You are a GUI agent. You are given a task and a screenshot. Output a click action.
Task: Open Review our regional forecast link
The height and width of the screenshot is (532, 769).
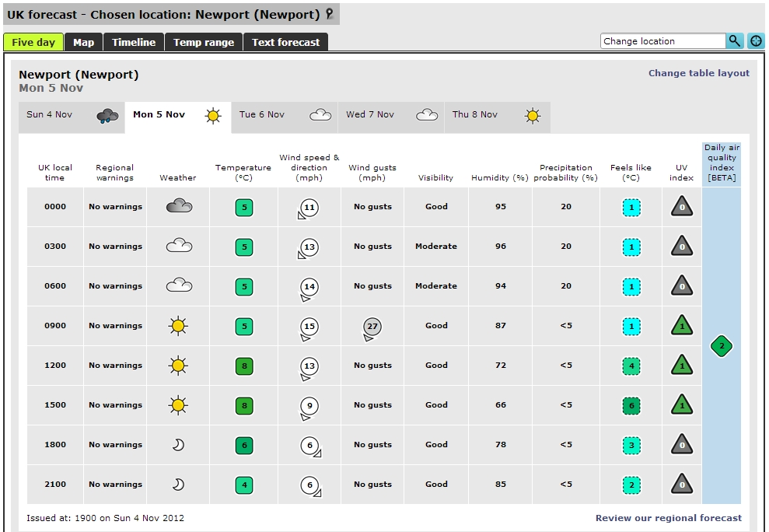click(x=668, y=518)
